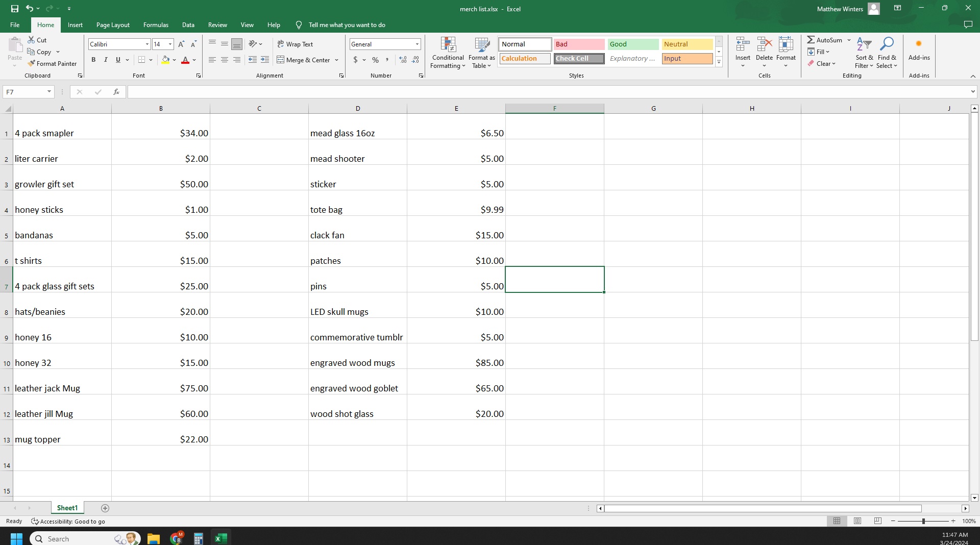Select the Center align icon

[x=225, y=60]
